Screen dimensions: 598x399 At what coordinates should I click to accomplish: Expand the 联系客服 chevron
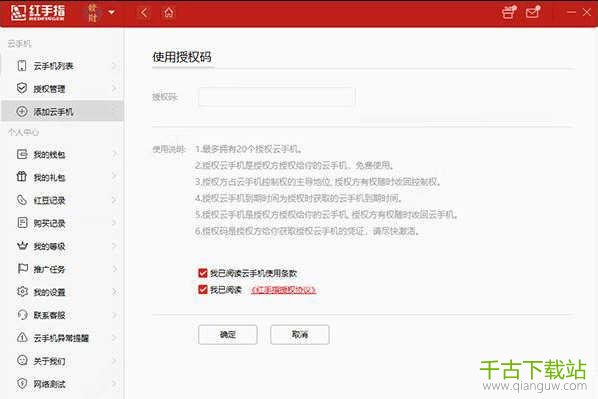(114, 315)
